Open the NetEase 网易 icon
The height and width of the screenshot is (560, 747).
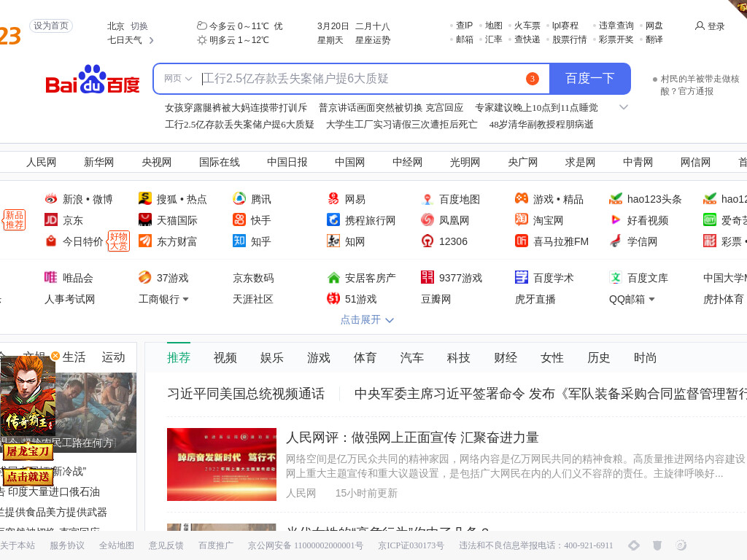click(x=333, y=198)
